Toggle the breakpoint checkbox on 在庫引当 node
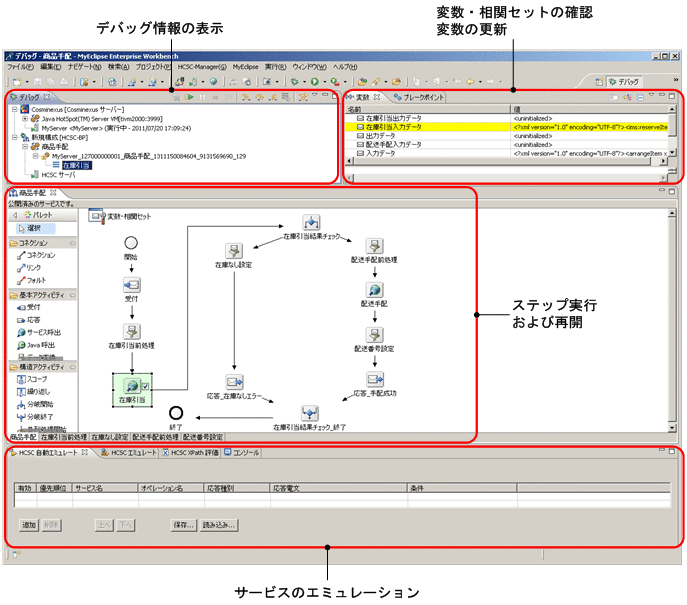This screenshot has width=687, height=605. pyautogui.click(x=145, y=386)
